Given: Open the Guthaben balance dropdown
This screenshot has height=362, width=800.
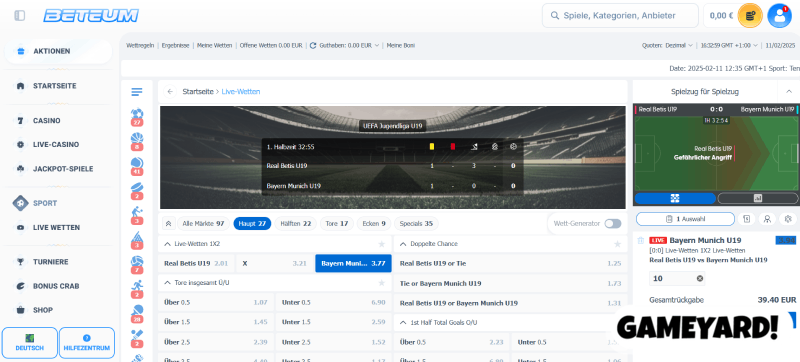Looking at the screenshot, I should tap(377, 45).
